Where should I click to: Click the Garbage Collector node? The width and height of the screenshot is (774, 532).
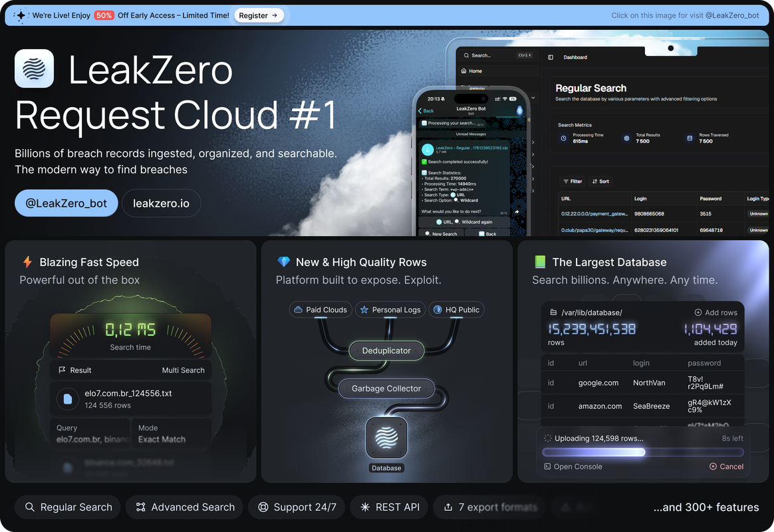386,388
